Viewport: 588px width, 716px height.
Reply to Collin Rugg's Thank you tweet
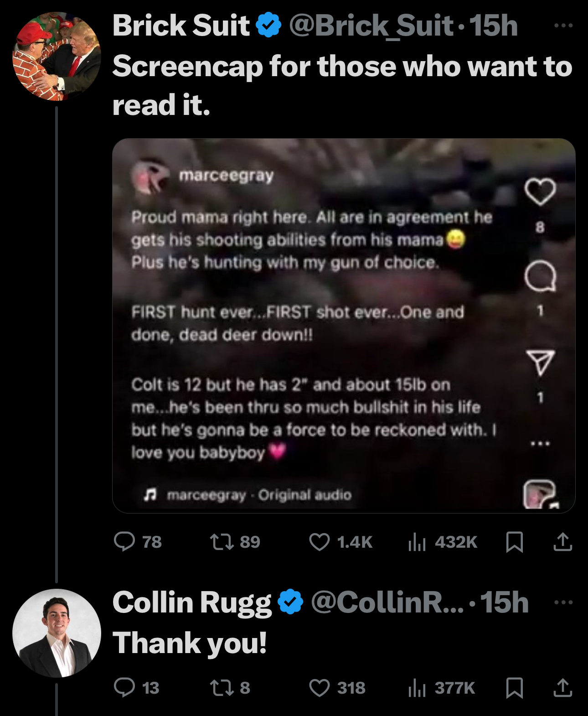pyautogui.click(x=124, y=688)
